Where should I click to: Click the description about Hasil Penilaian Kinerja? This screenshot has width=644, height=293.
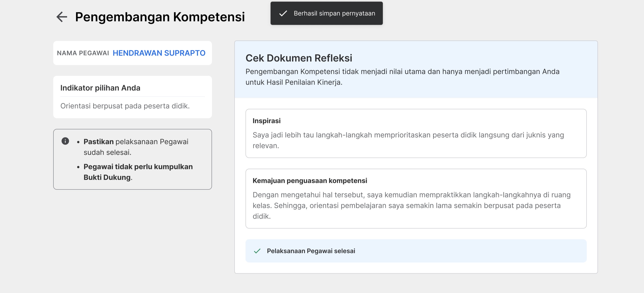click(x=402, y=77)
